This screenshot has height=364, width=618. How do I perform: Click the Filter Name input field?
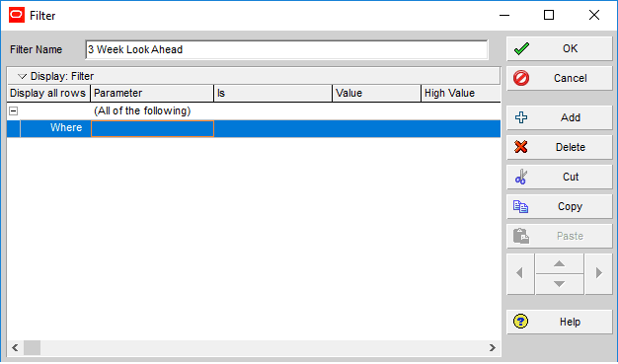286,49
